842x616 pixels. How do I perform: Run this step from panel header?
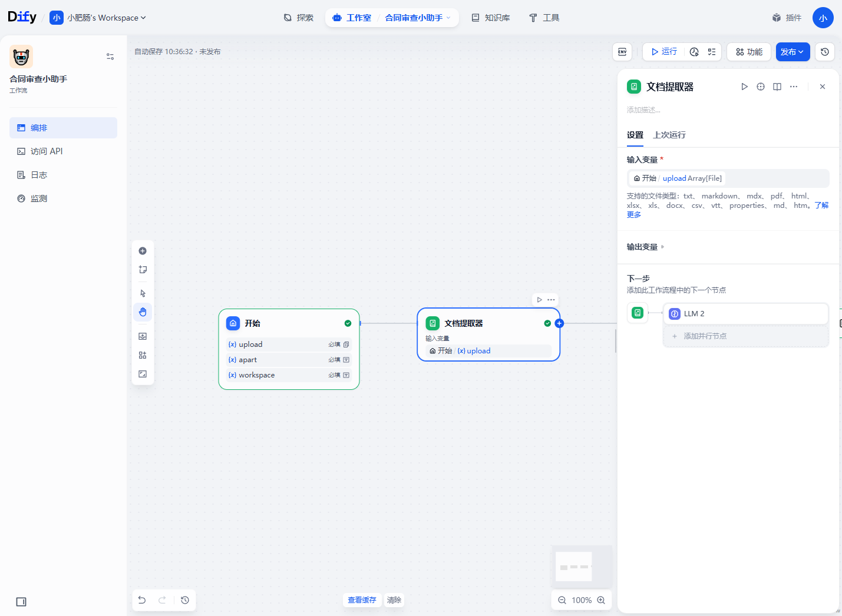pos(744,87)
